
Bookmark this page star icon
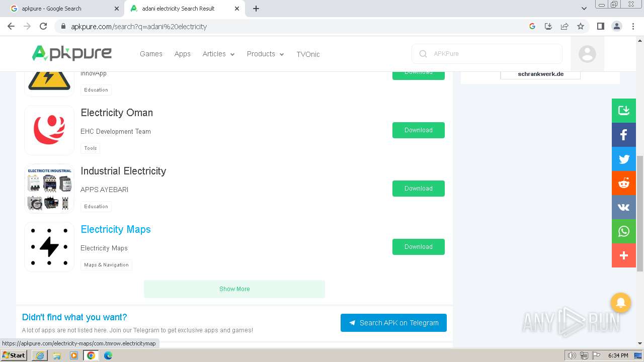(581, 26)
